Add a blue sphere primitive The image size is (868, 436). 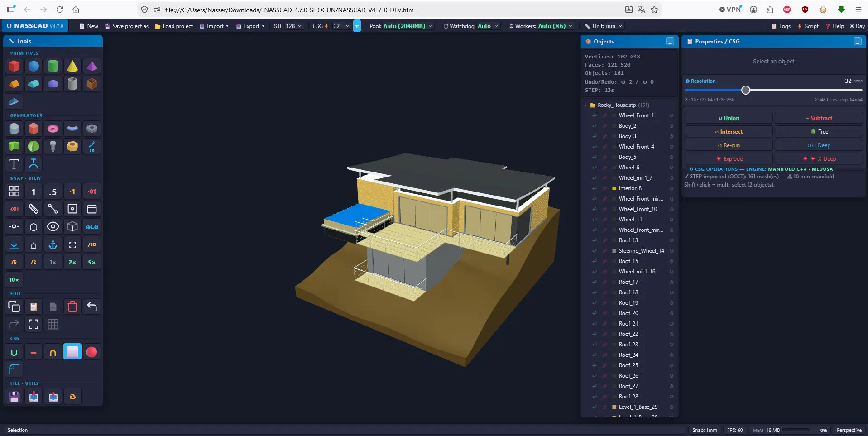tap(34, 66)
